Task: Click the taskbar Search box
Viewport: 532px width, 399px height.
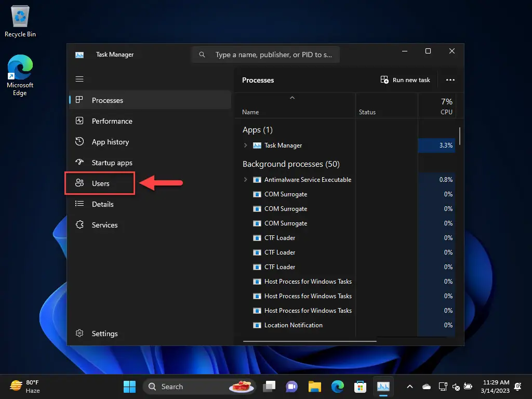Action: tap(199, 387)
